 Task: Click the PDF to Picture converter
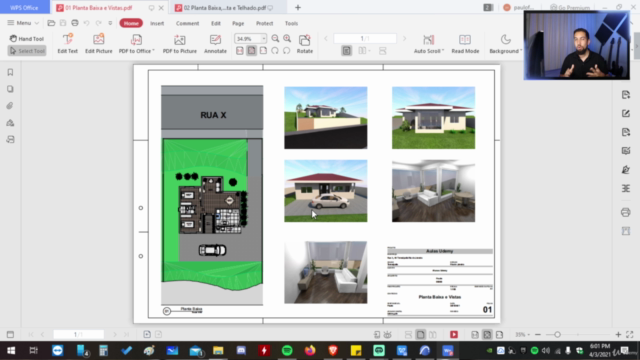tap(180, 44)
